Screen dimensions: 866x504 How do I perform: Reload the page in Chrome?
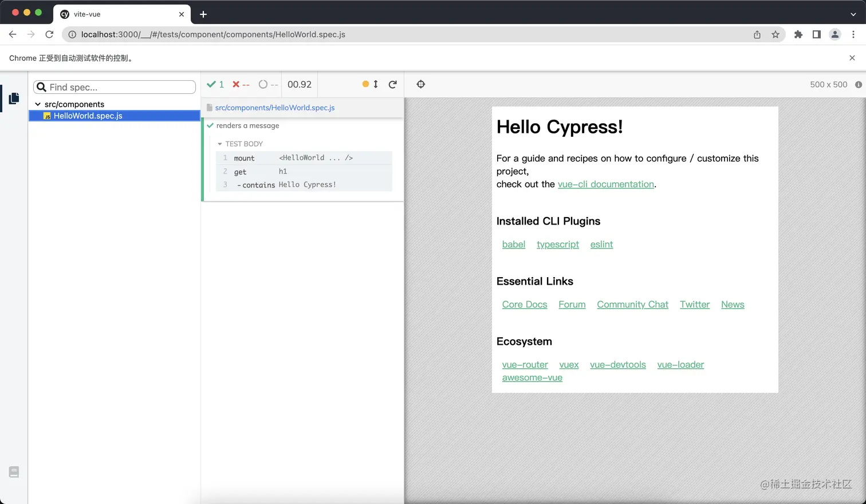[49, 34]
